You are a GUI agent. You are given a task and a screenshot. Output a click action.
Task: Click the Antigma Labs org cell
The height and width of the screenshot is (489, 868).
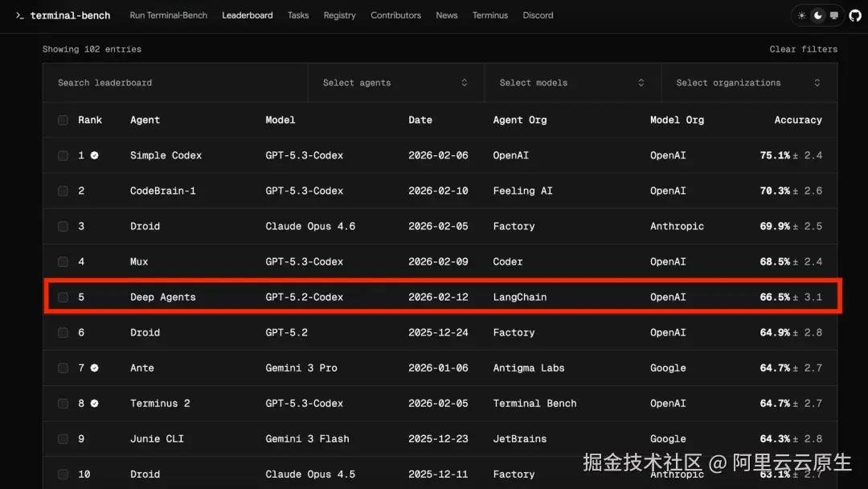(529, 368)
